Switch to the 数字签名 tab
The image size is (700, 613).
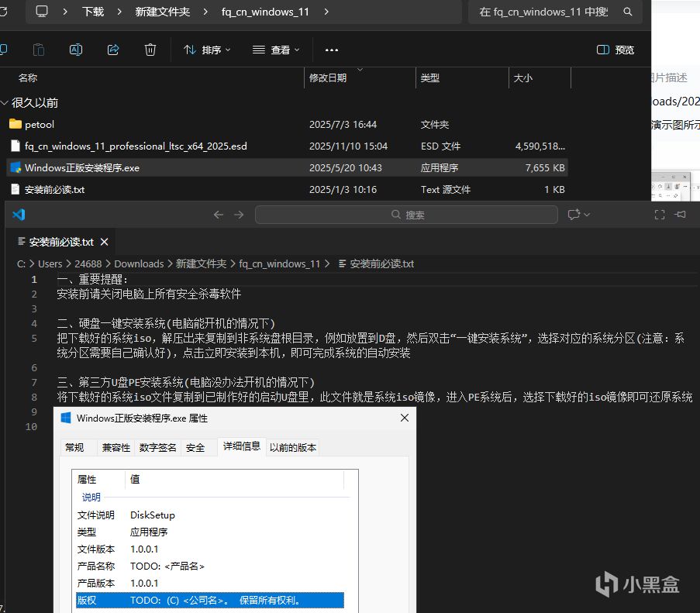point(157,447)
